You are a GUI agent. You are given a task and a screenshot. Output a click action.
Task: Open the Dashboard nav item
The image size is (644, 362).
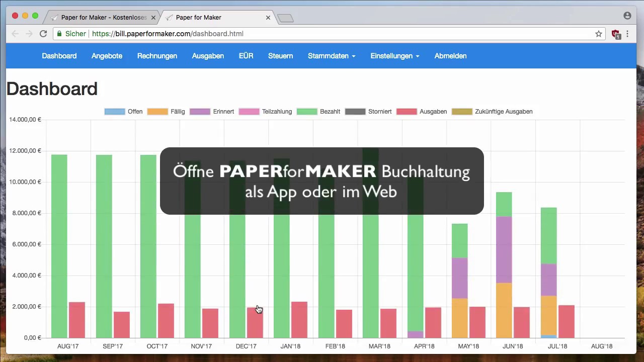coord(59,56)
